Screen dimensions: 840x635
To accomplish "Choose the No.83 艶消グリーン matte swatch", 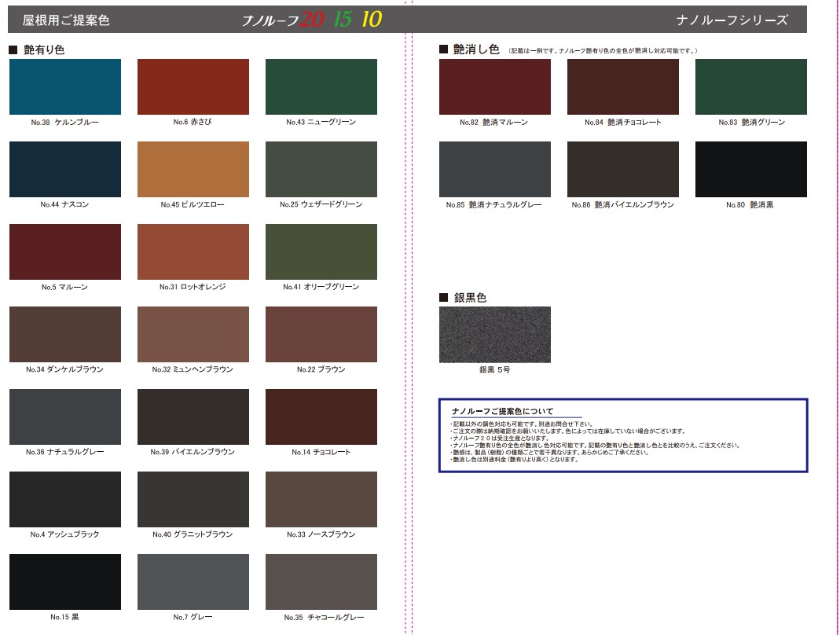I will pos(751,87).
